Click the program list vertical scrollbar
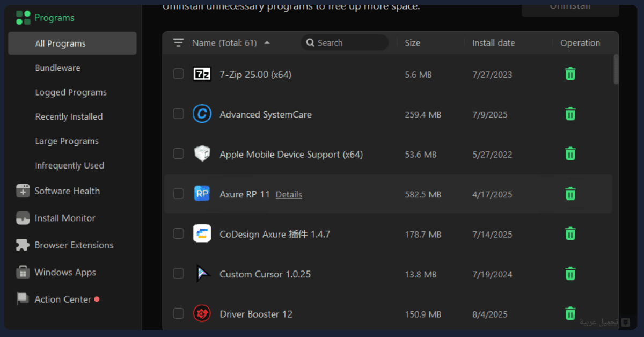 coord(616,69)
